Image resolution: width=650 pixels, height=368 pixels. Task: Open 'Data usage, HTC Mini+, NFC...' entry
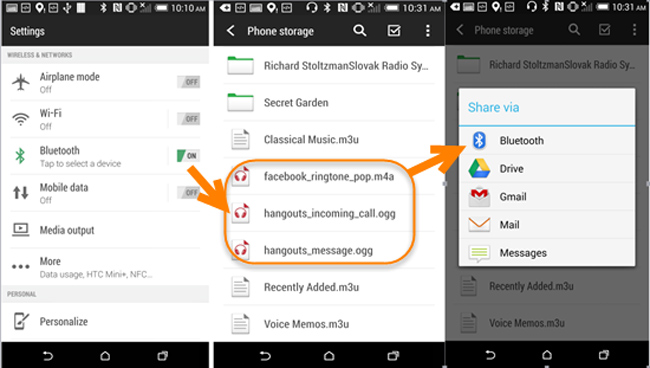96,274
